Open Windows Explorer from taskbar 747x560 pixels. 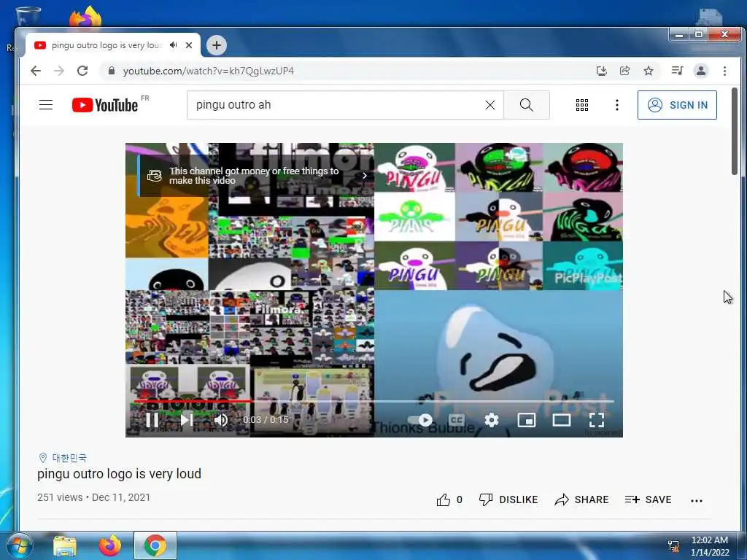tap(65, 546)
